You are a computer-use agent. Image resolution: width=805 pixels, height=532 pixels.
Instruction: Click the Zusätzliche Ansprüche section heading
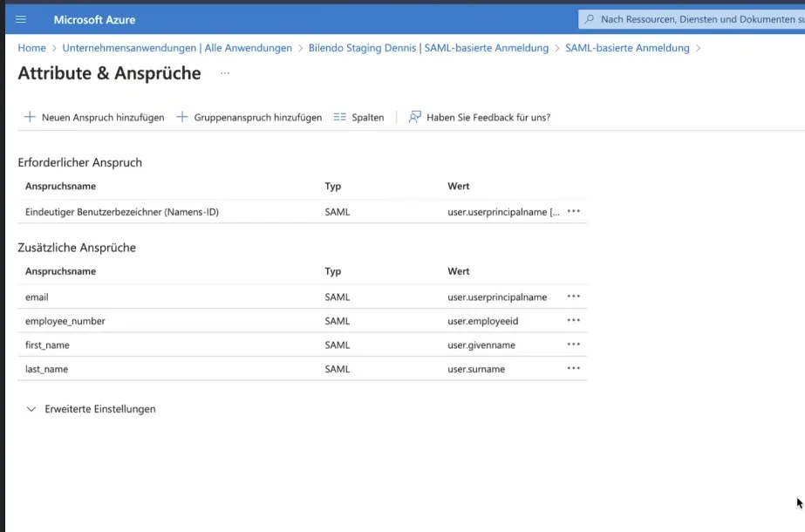point(77,248)
